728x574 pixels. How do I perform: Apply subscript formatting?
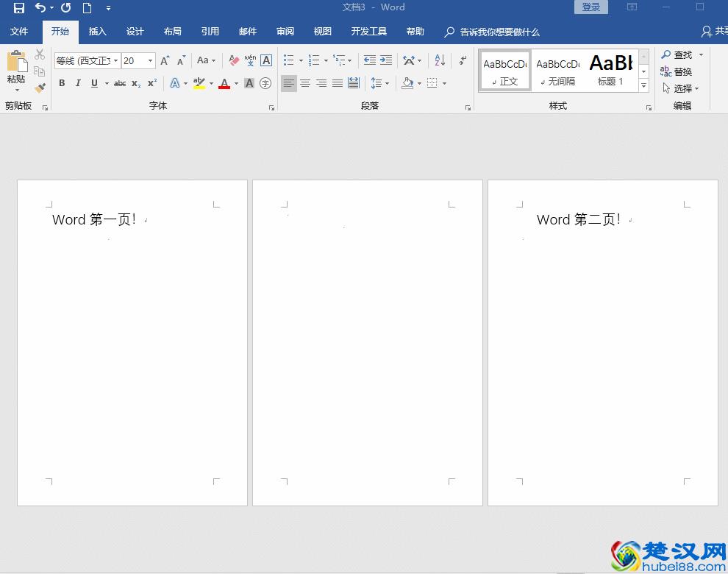click(135, 83)
